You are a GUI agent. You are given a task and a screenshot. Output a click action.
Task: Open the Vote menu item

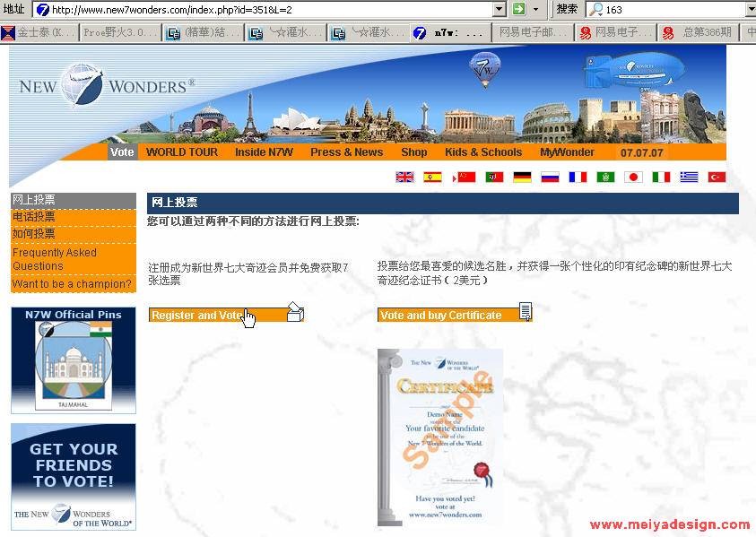click(x=122, y=152)
